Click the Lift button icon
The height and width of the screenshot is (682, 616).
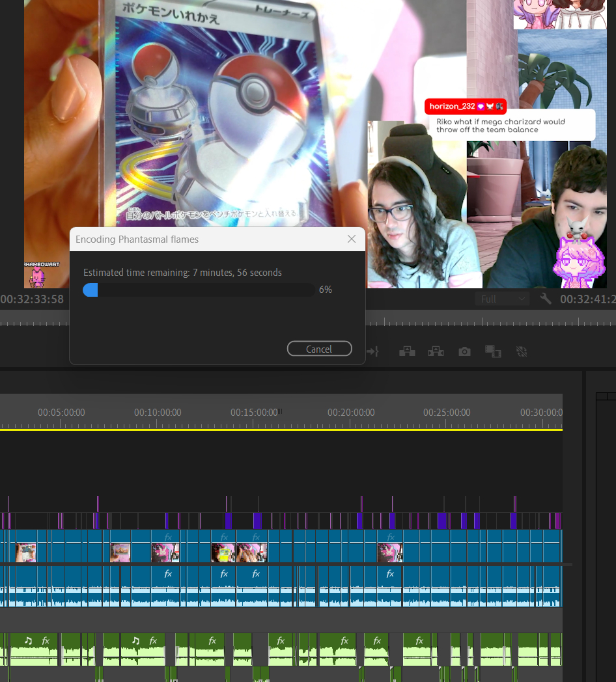[407, 351]
